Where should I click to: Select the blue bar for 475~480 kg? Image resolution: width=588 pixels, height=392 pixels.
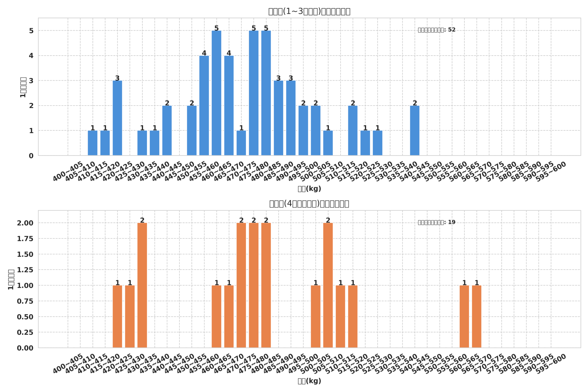coord(254,93)
